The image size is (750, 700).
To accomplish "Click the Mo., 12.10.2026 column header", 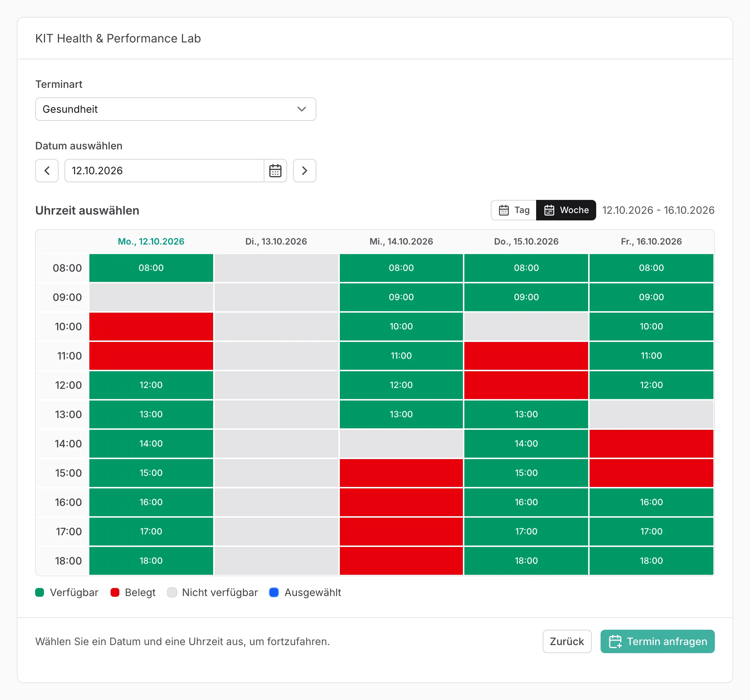I will click(x=151, y=241).
